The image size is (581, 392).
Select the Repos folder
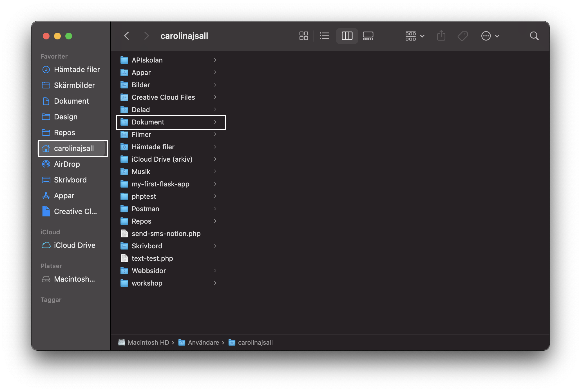[x=141, y=221]
